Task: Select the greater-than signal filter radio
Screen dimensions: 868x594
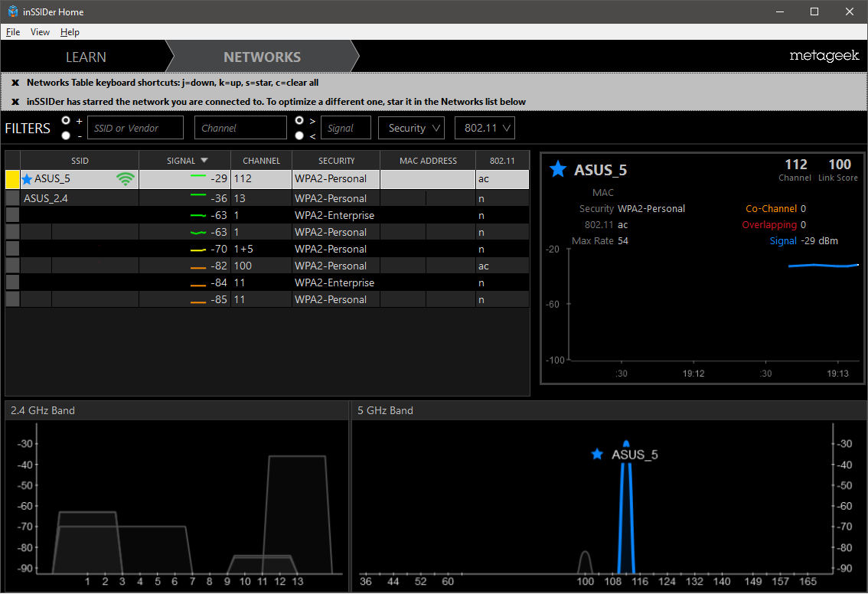Action: click(x=299, y=121)
